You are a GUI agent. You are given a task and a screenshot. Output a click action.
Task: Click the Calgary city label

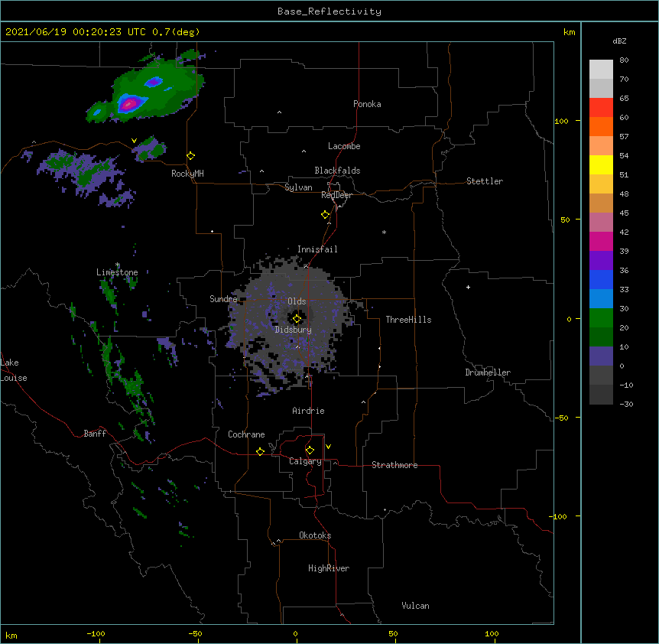pos(305,461)
